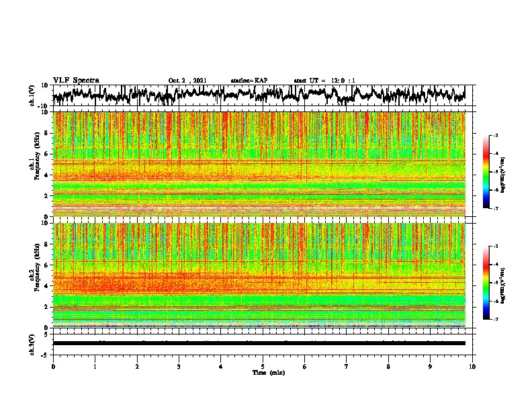Image resolution: width=532 pixels, height=411 pixels.
Task: Click the date 'Oct. 2, 2021' label
Action: click(187, 81)
